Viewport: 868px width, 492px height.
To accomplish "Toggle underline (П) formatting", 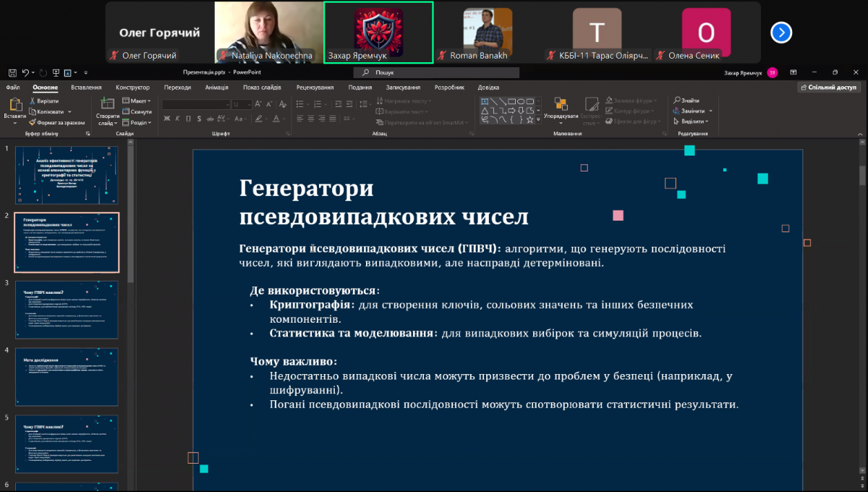I will (x=188, y=118).
